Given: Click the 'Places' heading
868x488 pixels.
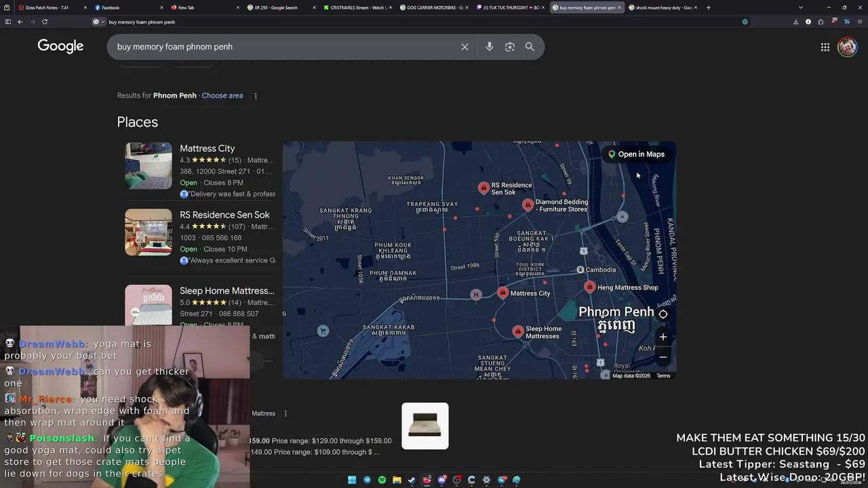Looking at the screenshot, I should pyautogui.click(x=137, y=122).
